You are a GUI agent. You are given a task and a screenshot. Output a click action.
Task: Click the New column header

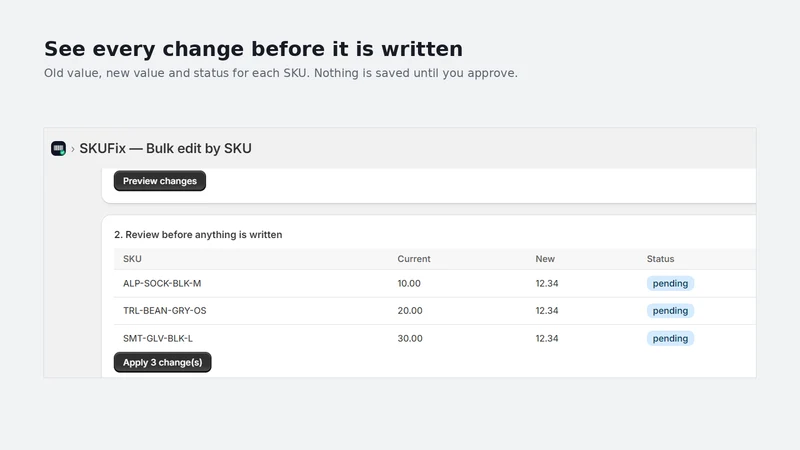tap(545, 259)
